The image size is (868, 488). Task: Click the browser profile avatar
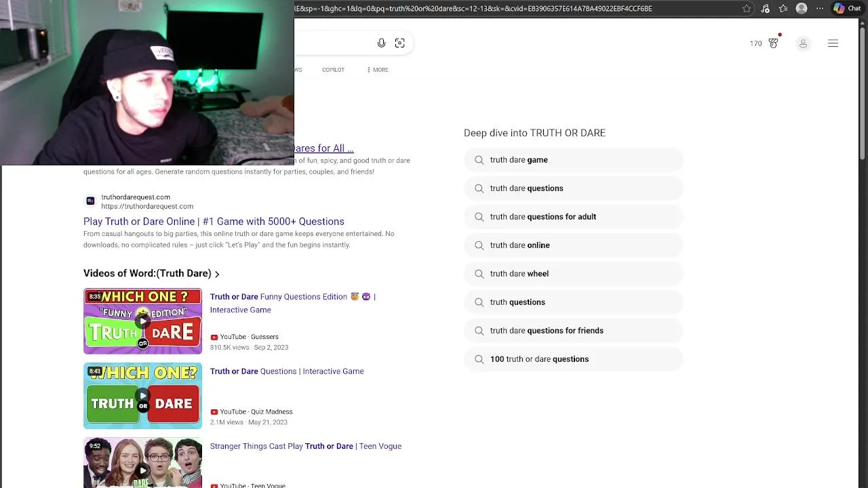(x=802, y=8)
